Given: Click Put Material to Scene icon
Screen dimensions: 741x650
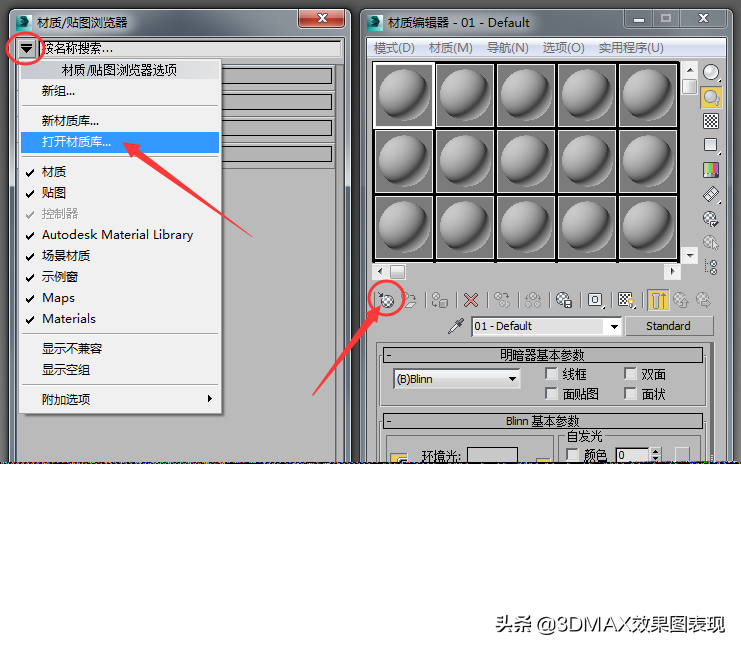Looking at the screenshot, I should point(410,300).
